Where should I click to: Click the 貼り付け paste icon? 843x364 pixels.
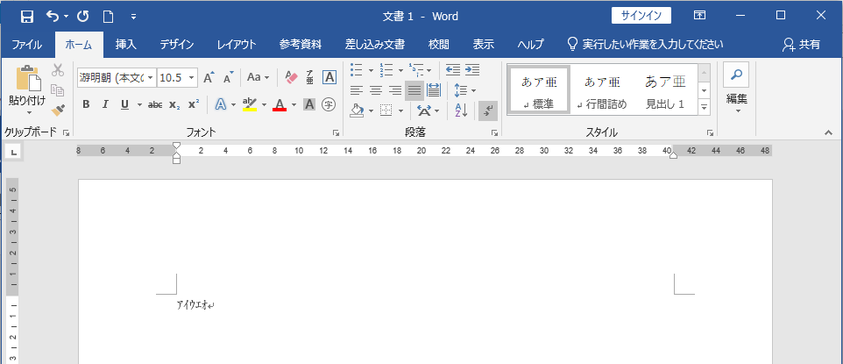(x=28, y=78)
